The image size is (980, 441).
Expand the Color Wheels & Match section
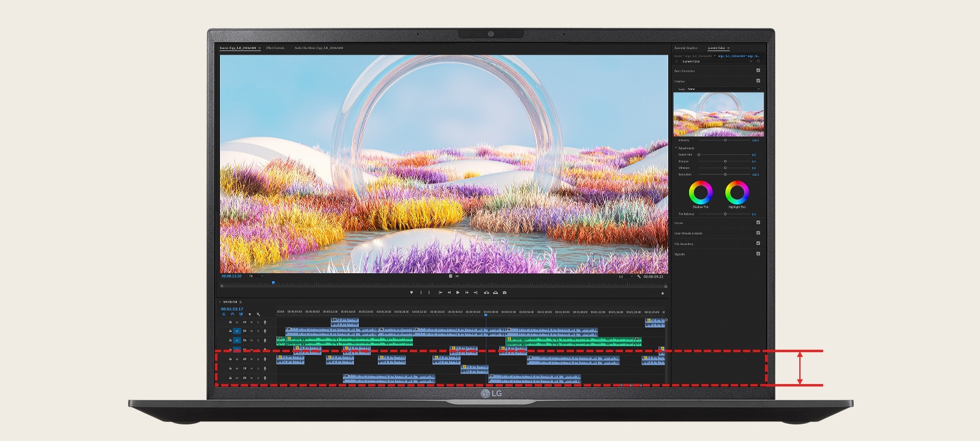click(x=688, y=233)
